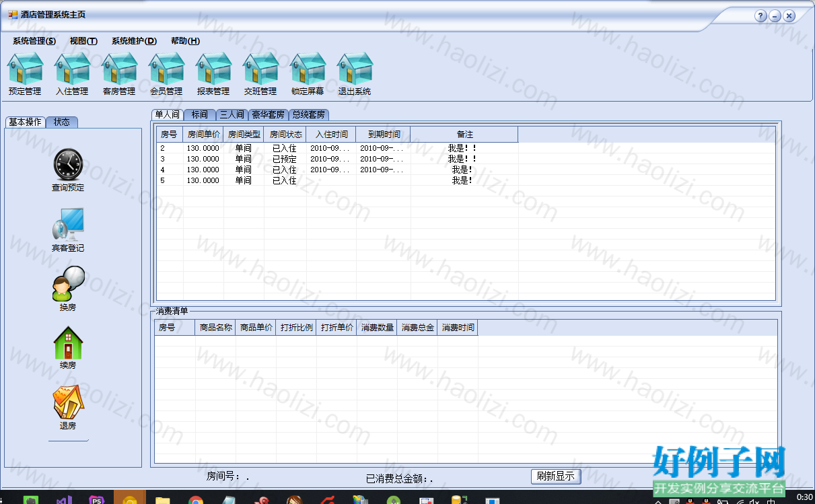Screen dimensions: 815x504
Task: Click 我是!! remark in room 2 row
Action: click(x=462, y=148)
